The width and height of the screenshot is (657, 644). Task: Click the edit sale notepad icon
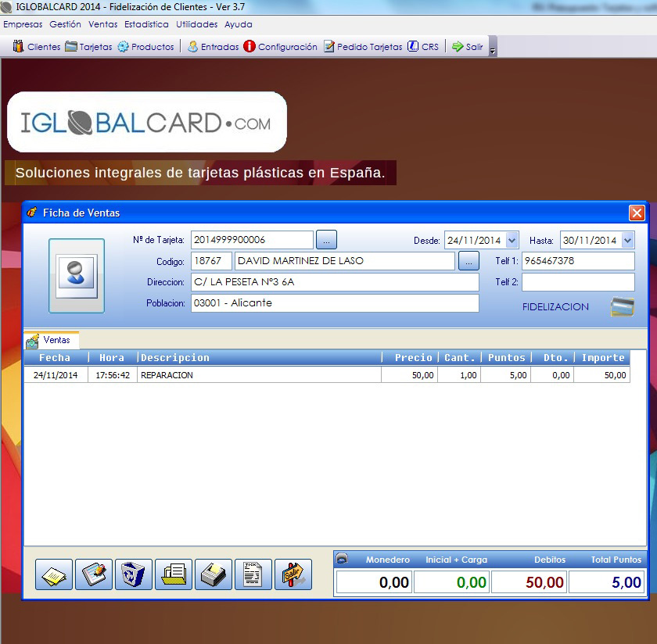pyautogui.click(x=94, y=574)
